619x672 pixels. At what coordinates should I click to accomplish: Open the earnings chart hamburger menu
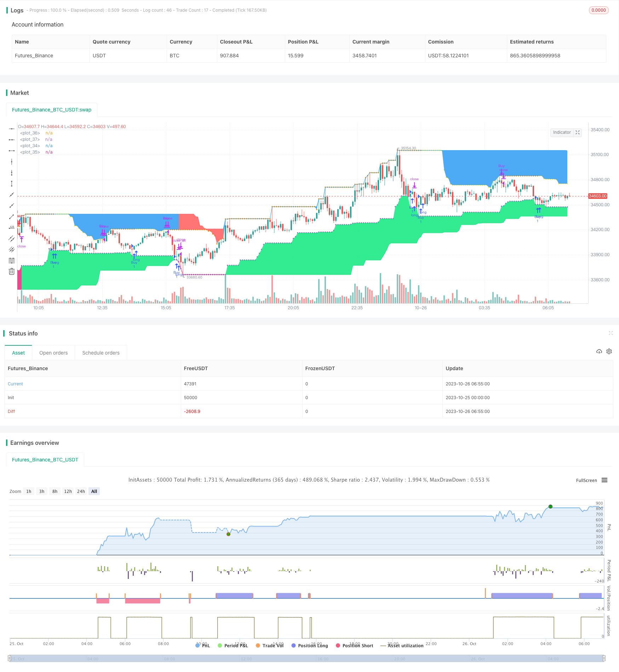[x=604, y=480]
